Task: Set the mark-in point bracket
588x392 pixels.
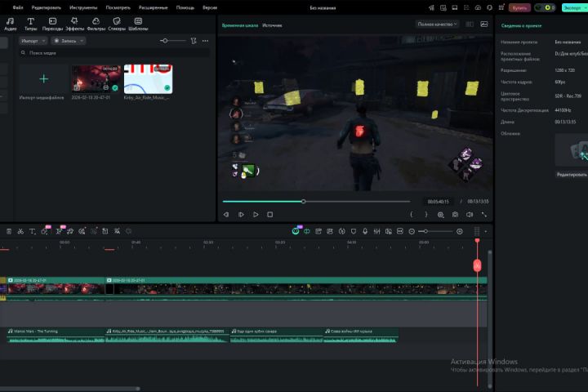Action: pyautogui.click(x=412, y=215)
